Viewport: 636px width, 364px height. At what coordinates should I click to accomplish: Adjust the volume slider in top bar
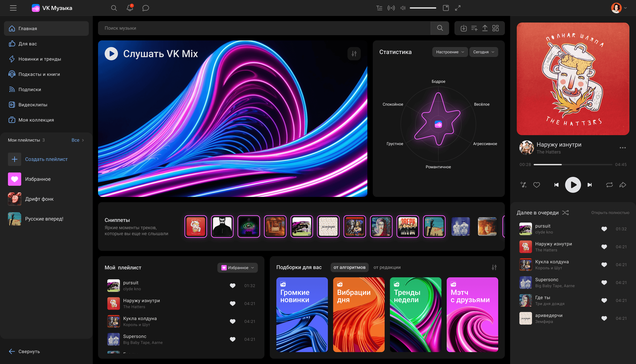423,8
